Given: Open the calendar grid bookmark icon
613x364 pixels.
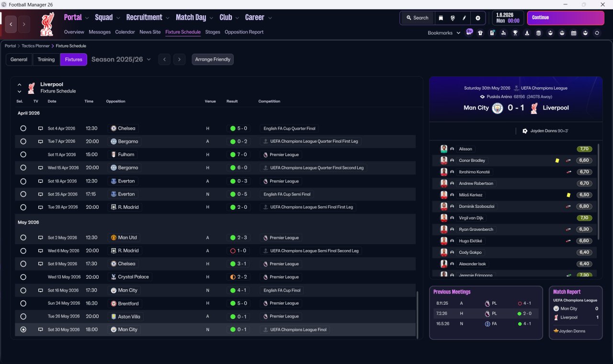Looking at the screenshot, I should [x=574, y=33].
